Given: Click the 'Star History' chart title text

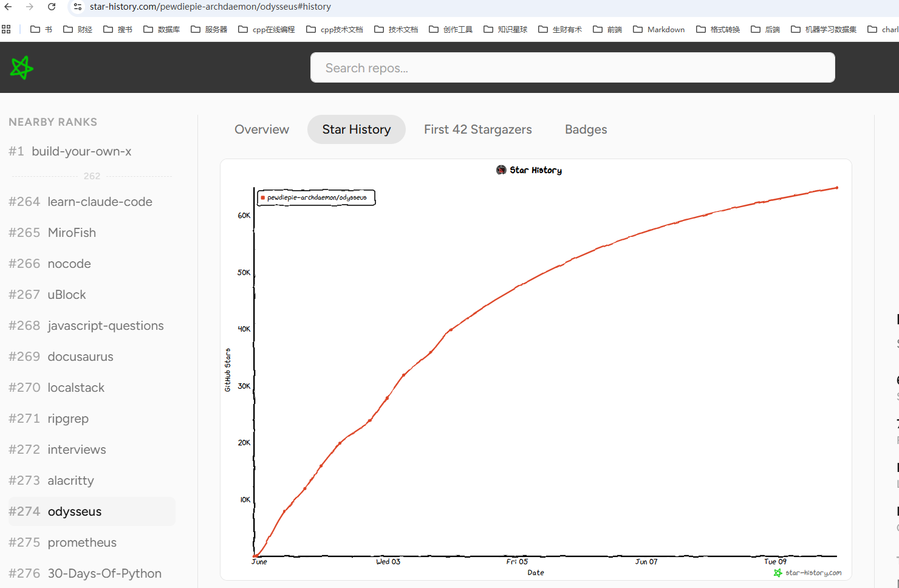Looking at the screenshot, I should [x=536, y=170].
